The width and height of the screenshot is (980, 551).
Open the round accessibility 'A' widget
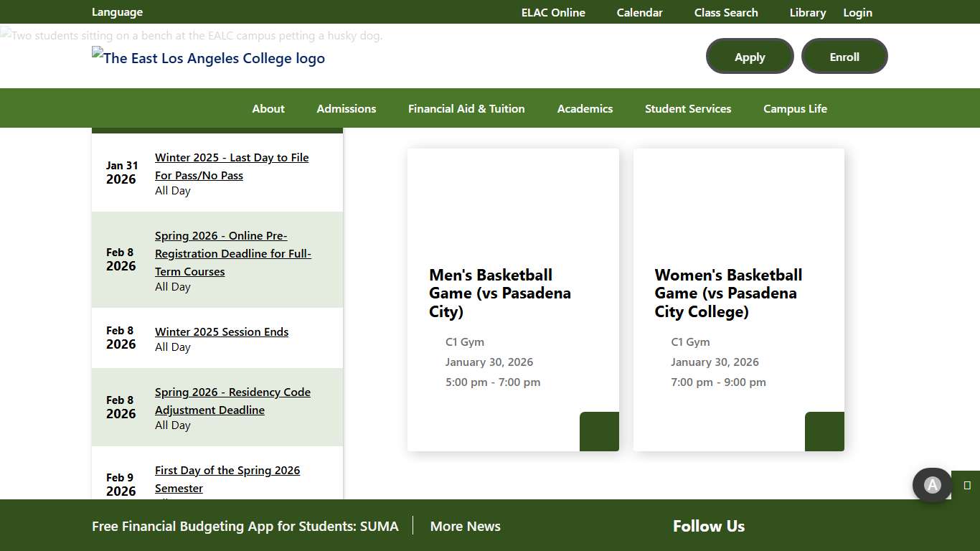coord(932,486)
